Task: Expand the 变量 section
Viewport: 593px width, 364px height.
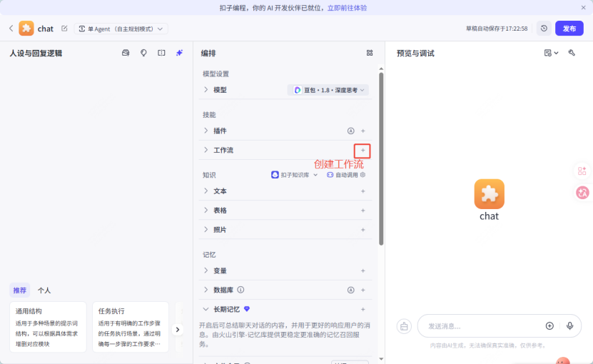Action: (x=206, y=271)
